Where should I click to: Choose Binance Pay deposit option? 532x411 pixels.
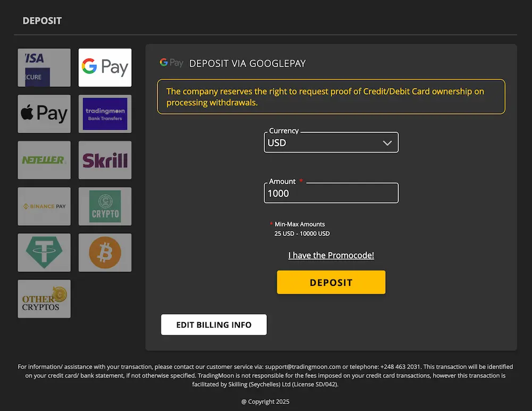click(44, 207)
